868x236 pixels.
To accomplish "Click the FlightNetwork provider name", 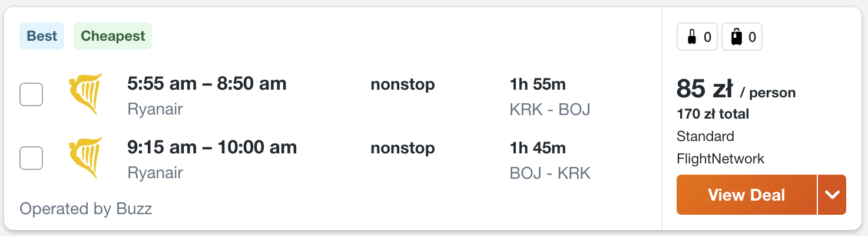I will coord(720,159).
